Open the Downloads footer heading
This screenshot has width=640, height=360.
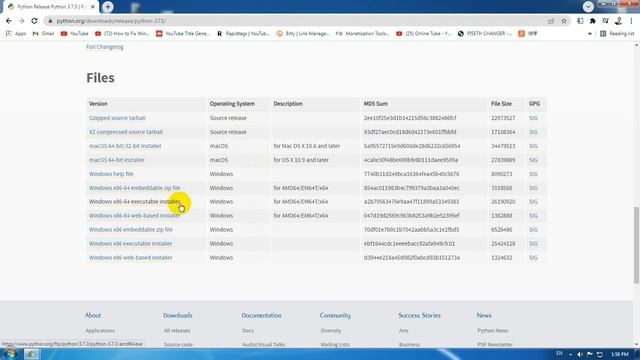pos(178,316)
